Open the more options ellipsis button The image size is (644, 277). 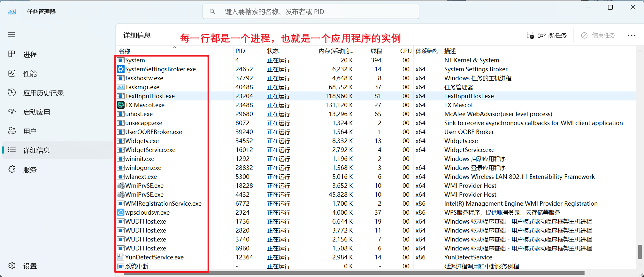[x=631, y=36]
